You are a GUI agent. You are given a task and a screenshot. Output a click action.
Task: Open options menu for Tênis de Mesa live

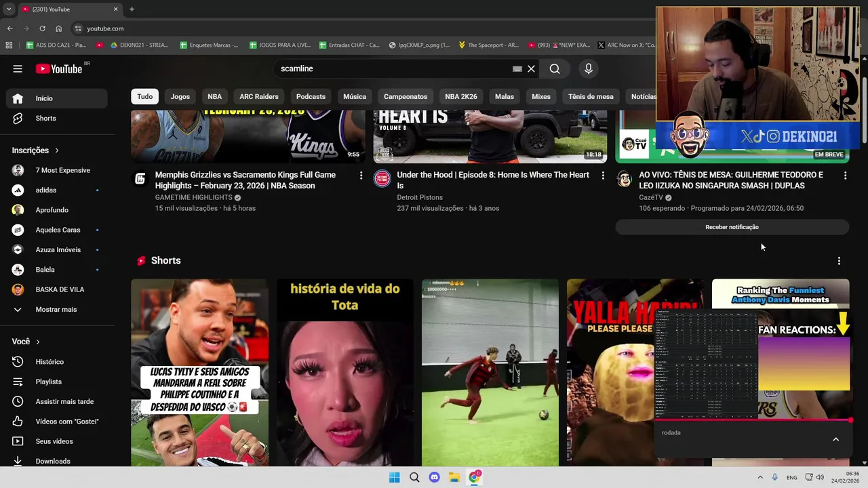[x=845, y=176]
